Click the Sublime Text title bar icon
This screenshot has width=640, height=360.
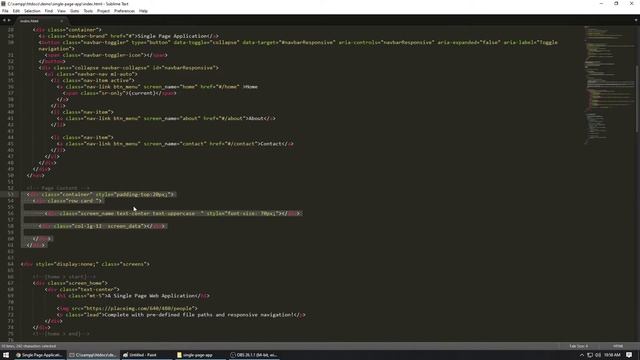3,4
